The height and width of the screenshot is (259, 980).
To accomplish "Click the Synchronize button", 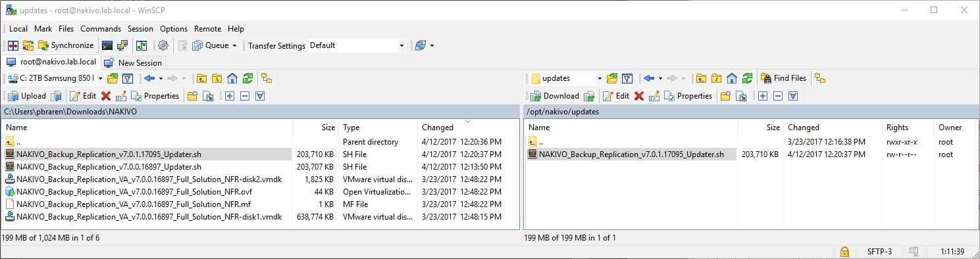I will (66, 45).
